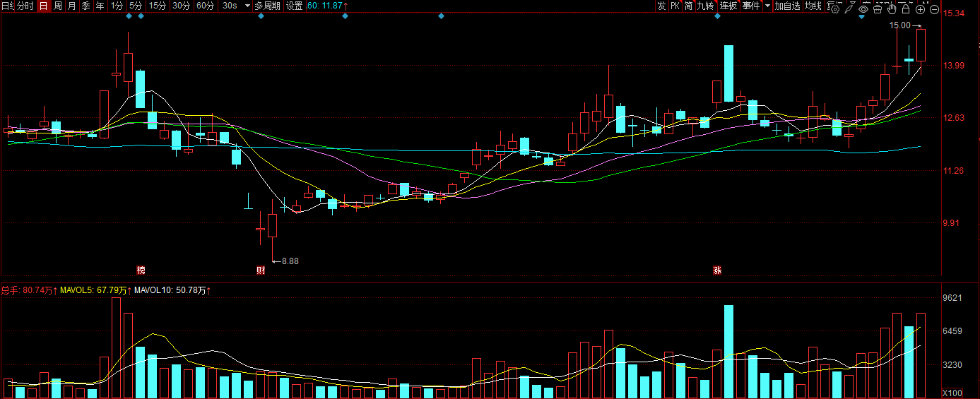Toggle the 九转 indicator button
The height and width of the screenshot is (399, 980).
tap(705, 6)
